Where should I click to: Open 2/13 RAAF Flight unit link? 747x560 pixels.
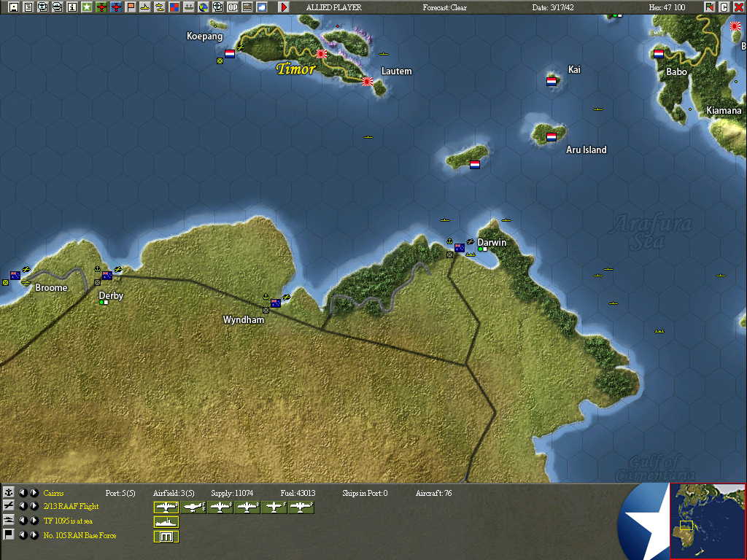[x=71, y=507]
